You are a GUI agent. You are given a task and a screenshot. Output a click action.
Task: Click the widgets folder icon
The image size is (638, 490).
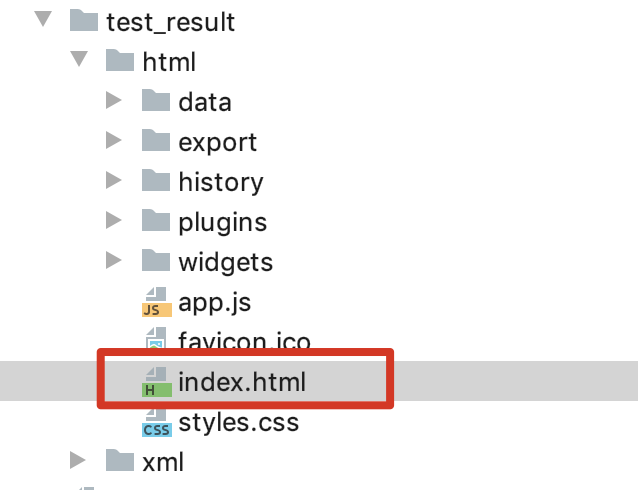pyautogui.click(x=156, y=261)
